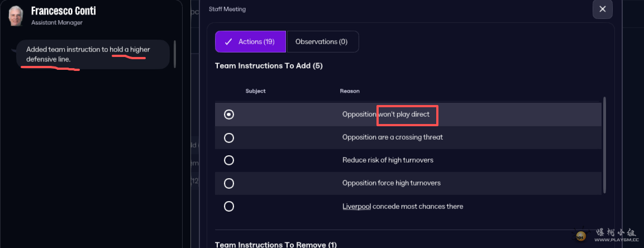Switch to the Observations (0) tab

click(321, 42)
